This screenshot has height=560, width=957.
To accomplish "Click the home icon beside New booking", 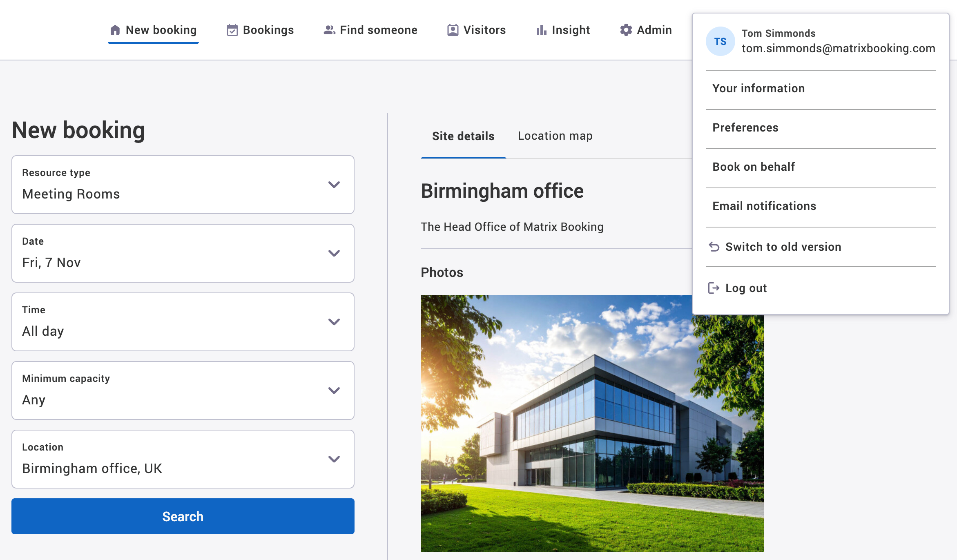I will coord(115,30).
